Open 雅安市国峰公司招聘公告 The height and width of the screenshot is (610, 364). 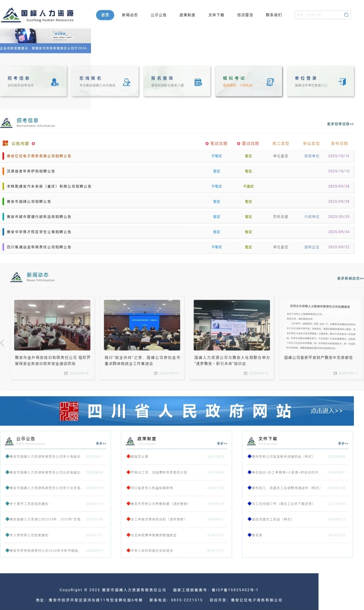(29, 202)
